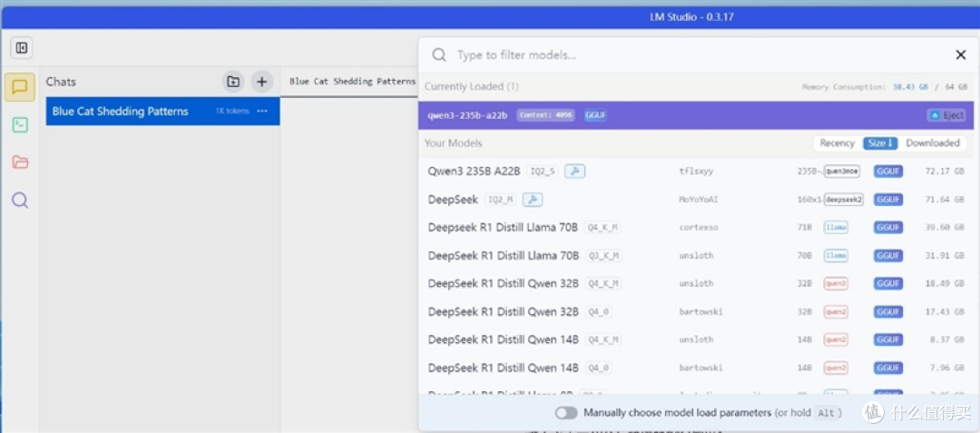Screen dimensions: 980x433
Task: Close the model picker panel
Action: click(x=961, y=55)
